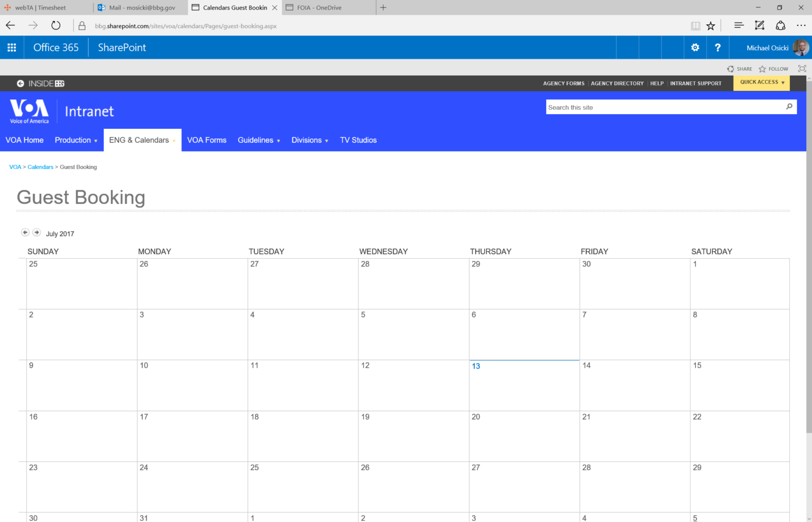Go to previous month in calendar
Image resolution: width=812 pixels, height=522 pixels.
(x=25, y=232)
